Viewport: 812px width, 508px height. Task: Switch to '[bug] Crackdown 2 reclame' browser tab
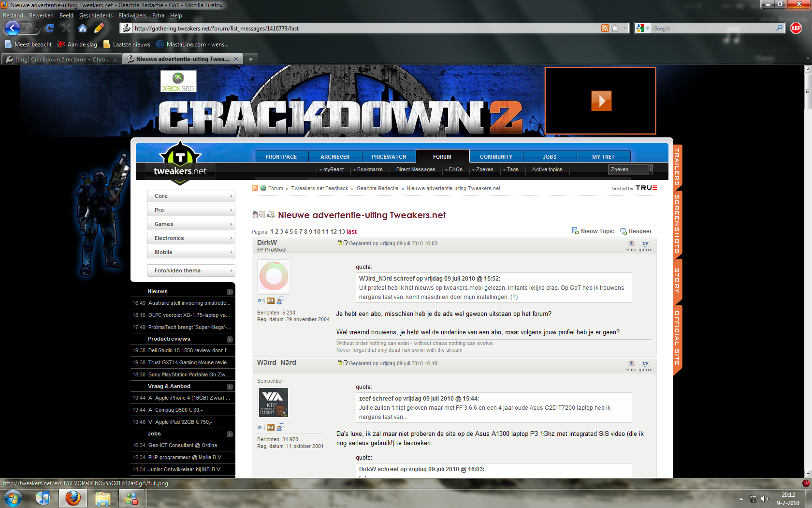(x=62, y=60)
